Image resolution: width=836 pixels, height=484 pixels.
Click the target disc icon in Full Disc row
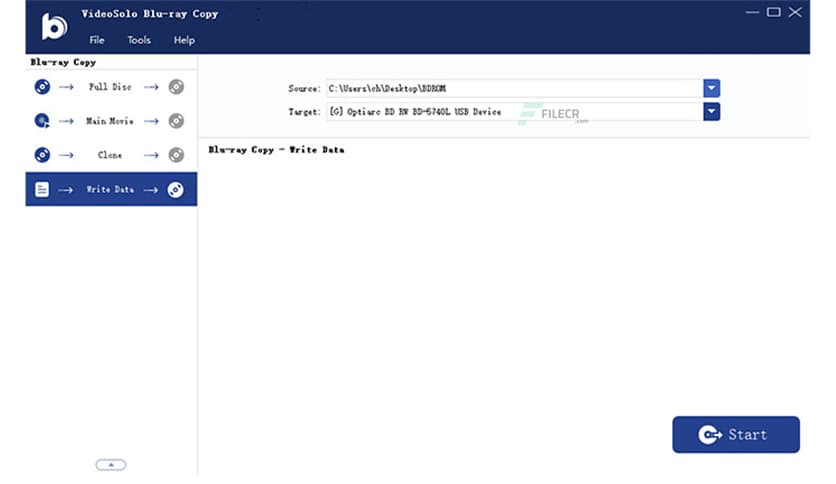click(x=176, y=87)
